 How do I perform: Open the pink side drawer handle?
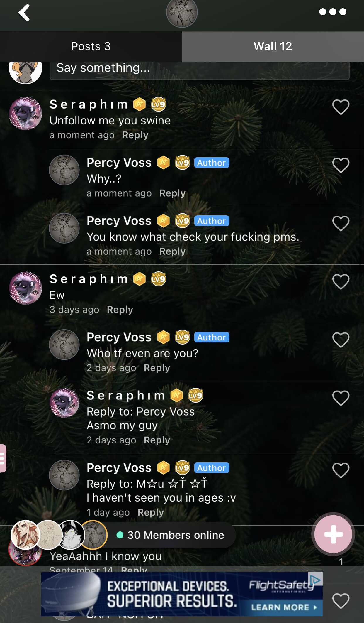click(3, 458)
